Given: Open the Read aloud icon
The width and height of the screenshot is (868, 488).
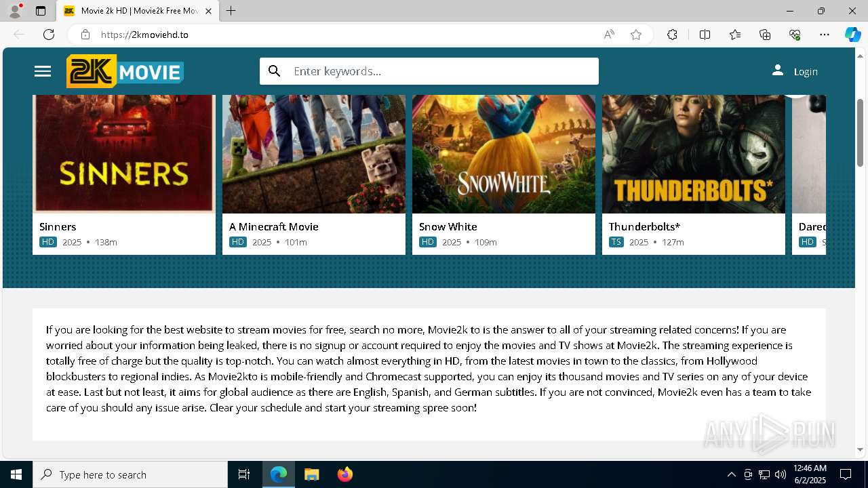Looking at the screenshot, I should [x=609, y=35].
